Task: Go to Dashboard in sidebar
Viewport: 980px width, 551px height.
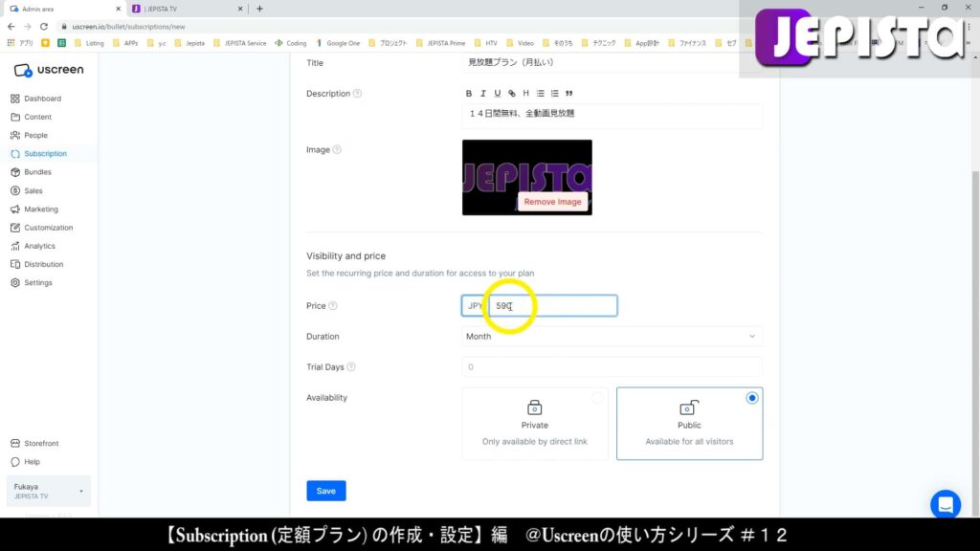Action: tap(36, 99)
